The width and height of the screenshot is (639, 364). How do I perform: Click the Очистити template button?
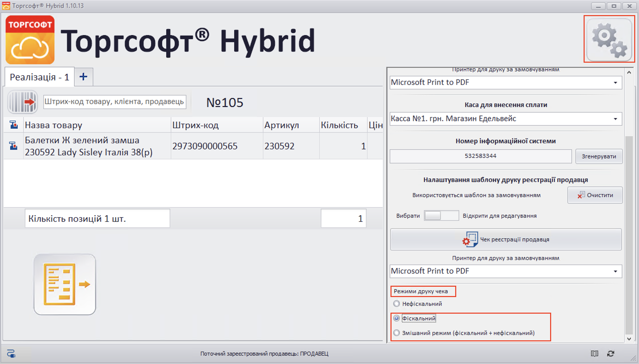(x=595, y=195)
